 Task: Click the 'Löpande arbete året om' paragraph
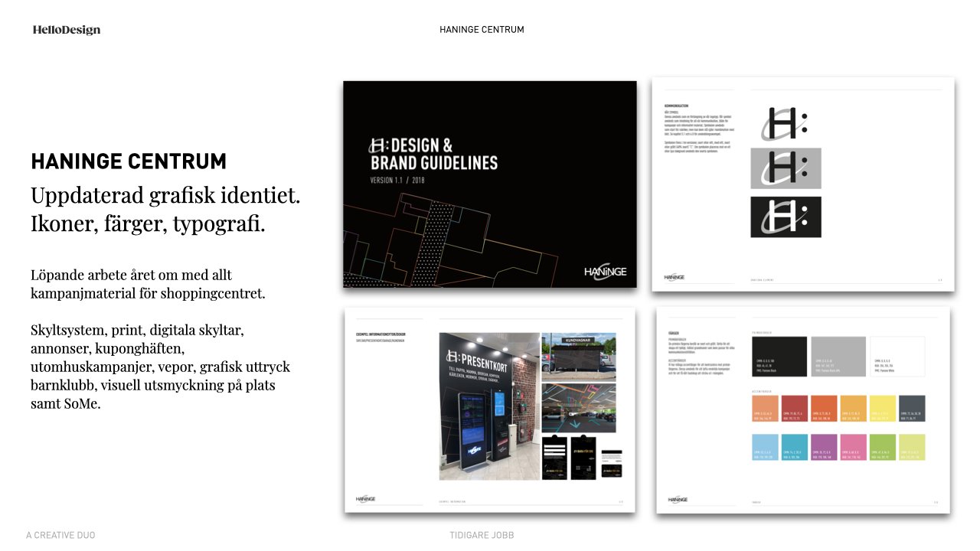[x=148, y=283]
